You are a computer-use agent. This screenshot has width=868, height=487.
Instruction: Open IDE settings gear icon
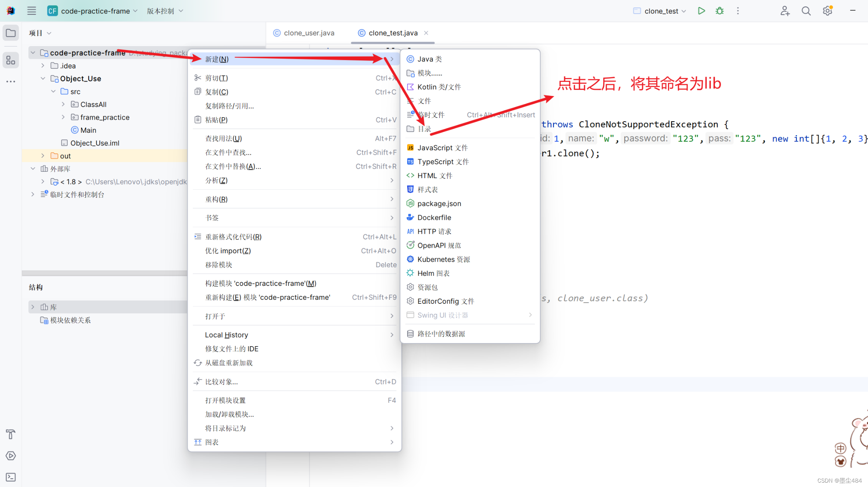tap(827, 11)
